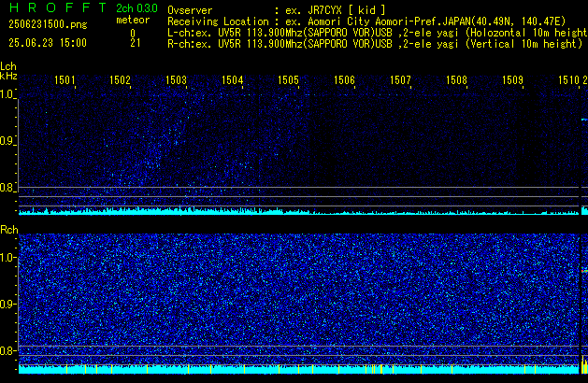Select the 1509 time marker
This screenshot has height=383, width=588.
(x=512, y=80)
